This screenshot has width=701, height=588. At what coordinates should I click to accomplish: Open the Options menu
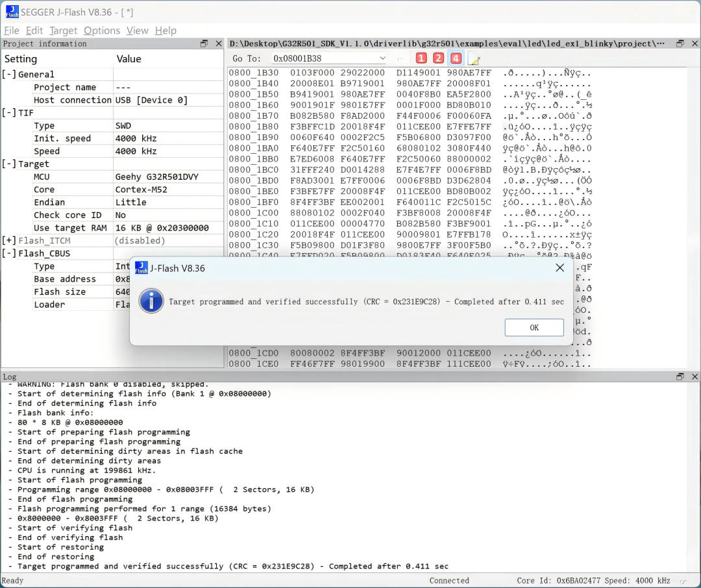[x=102, y=31]
